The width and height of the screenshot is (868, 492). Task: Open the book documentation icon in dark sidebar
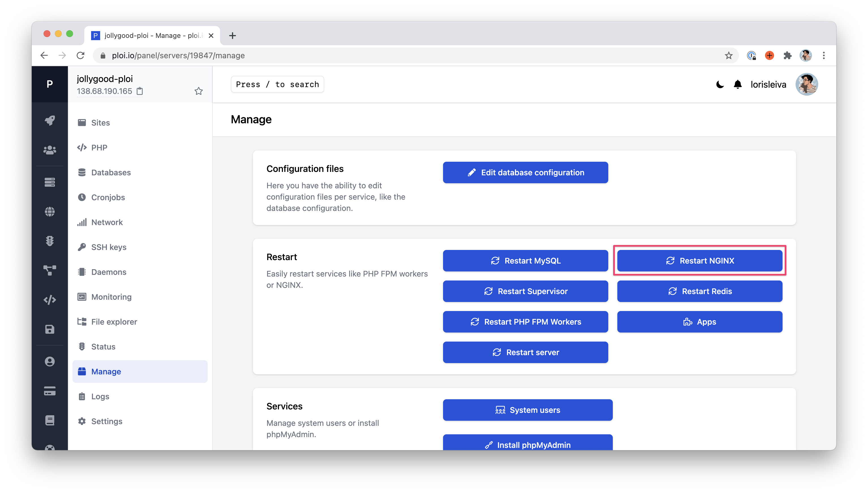[x=50, y=420]
